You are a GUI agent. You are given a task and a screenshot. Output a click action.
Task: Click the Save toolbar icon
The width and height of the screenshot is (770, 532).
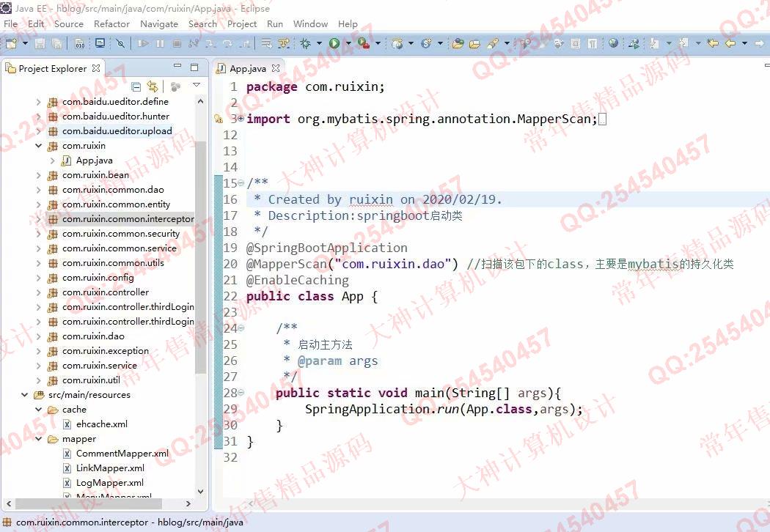coord(40,44)
